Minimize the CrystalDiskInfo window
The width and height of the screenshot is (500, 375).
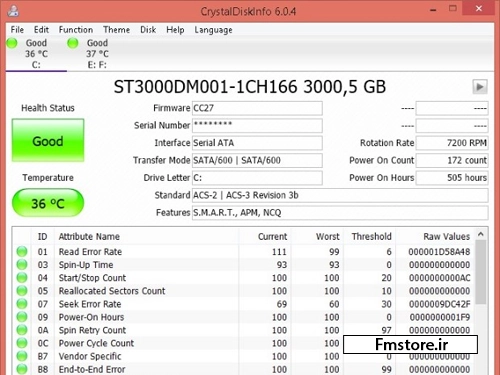coord(433,9)
